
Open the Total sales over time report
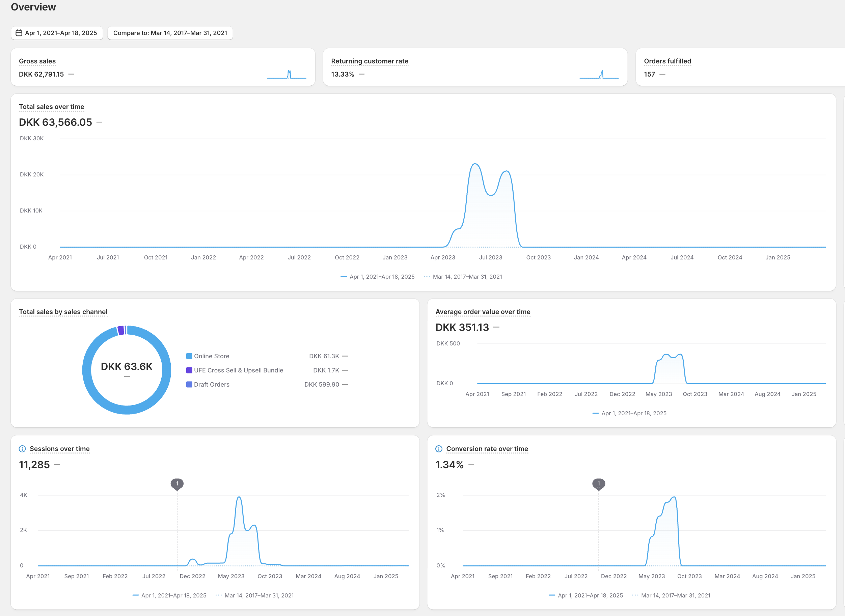point(51,107)
